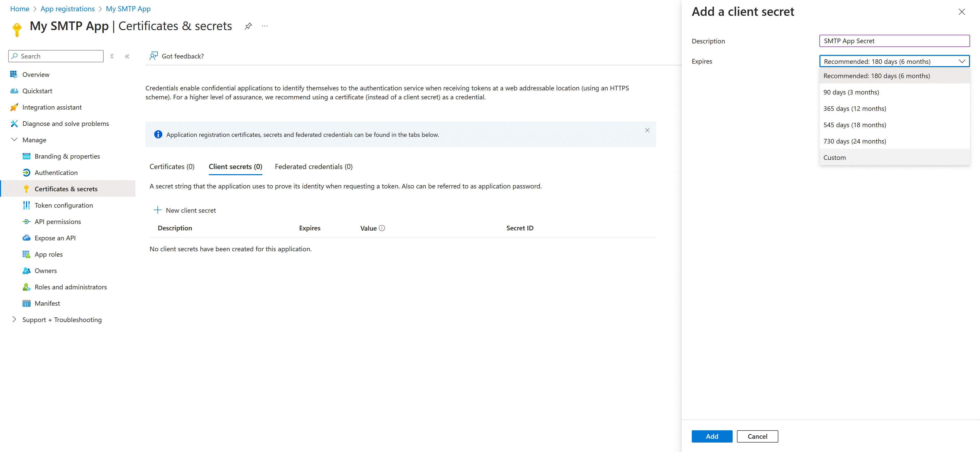Image resolution: width=980 pixels, height=452 pixels.
Task: Click the Branding & properties icon
Action: pos(26,156)
